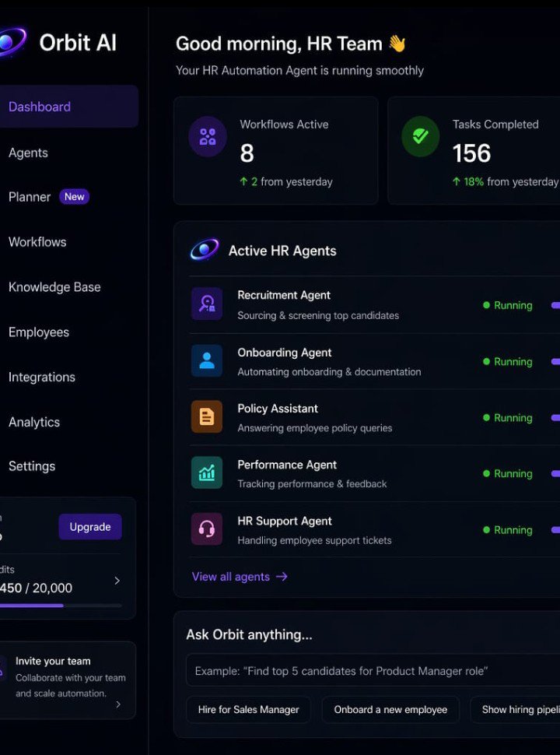Open the Invite your team chevron
This screenshot has width=560, height=755.
pyautogui.click(x=118, y=704)
